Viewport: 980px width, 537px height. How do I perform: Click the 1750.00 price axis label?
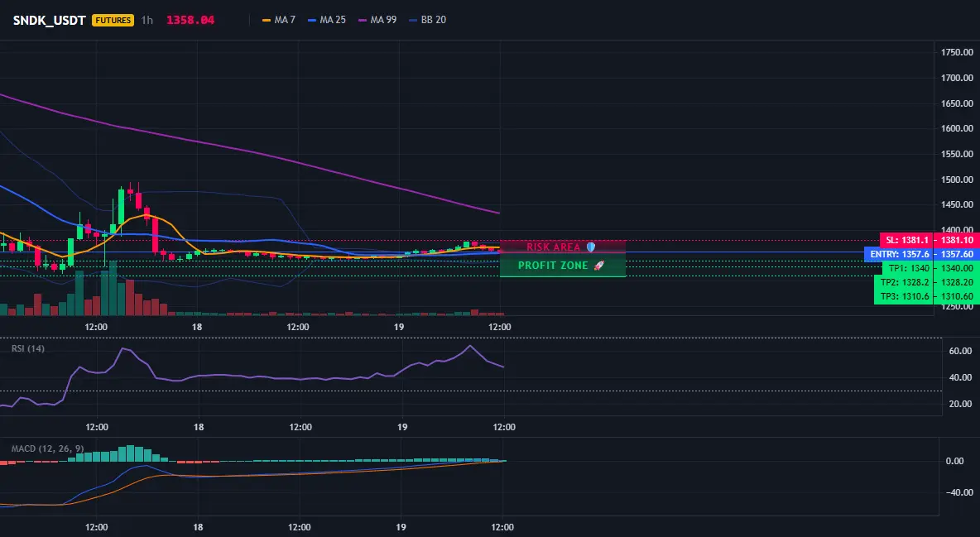(x=957, y=52)
